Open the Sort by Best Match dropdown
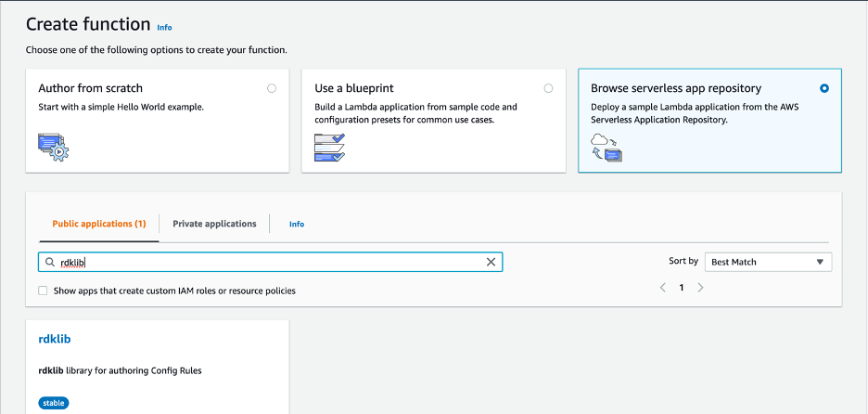Viewport: 868px width, 414px height. [768, 262]
